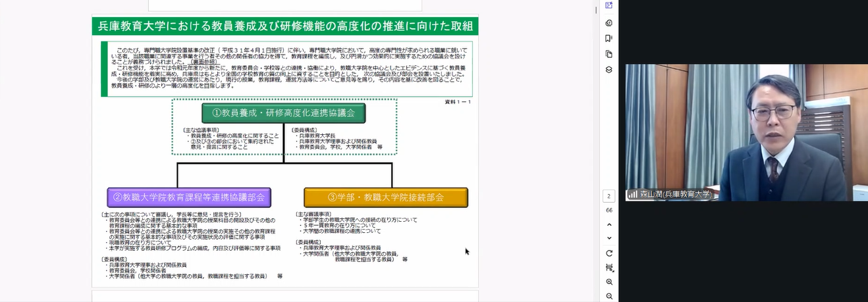Open the bookmarks panel icon

(x=609, y=38)
